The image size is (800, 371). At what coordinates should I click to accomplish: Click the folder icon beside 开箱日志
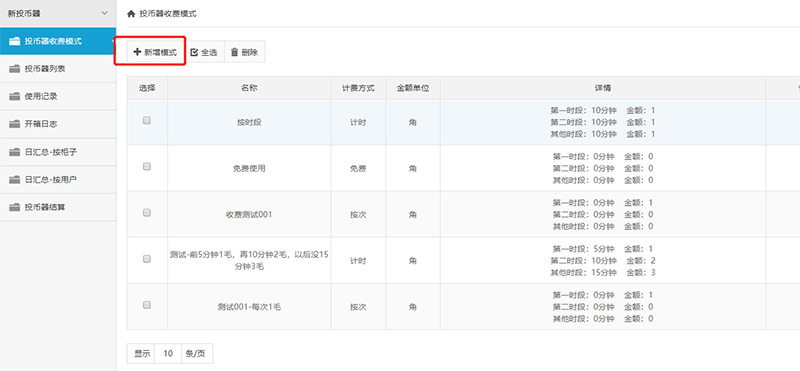click(x=15, y=124)
